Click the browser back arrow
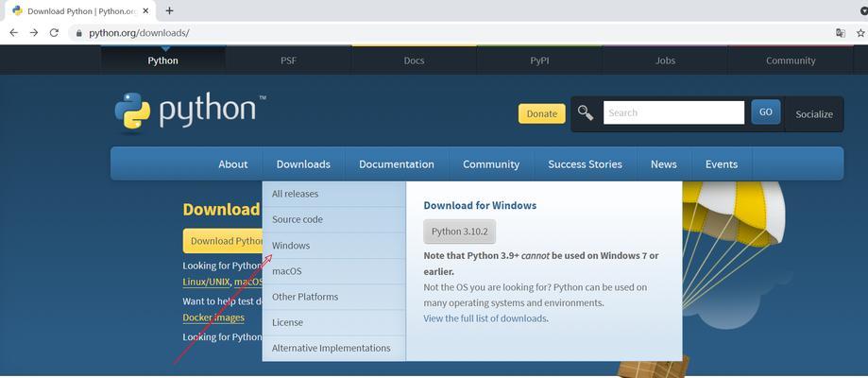868x378 pixels. click(14, 33)
